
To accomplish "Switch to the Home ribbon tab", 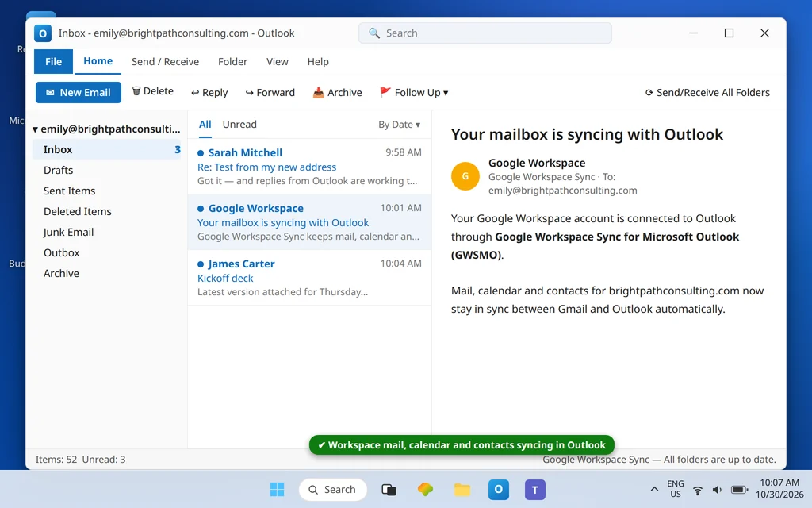I will [98, 61].
